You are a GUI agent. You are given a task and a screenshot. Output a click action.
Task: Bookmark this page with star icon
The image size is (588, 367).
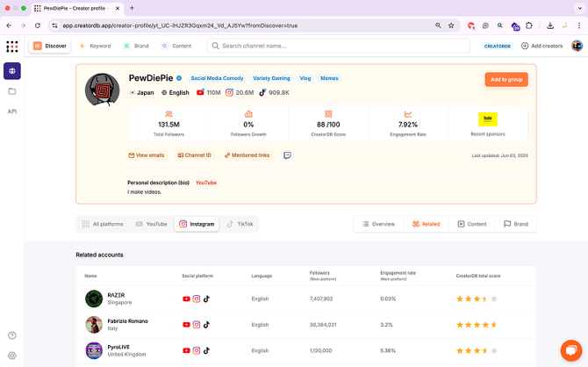pos(451,25)
